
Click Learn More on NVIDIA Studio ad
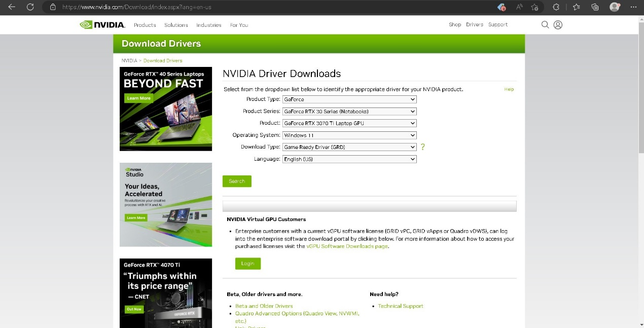tap(136, 218)
